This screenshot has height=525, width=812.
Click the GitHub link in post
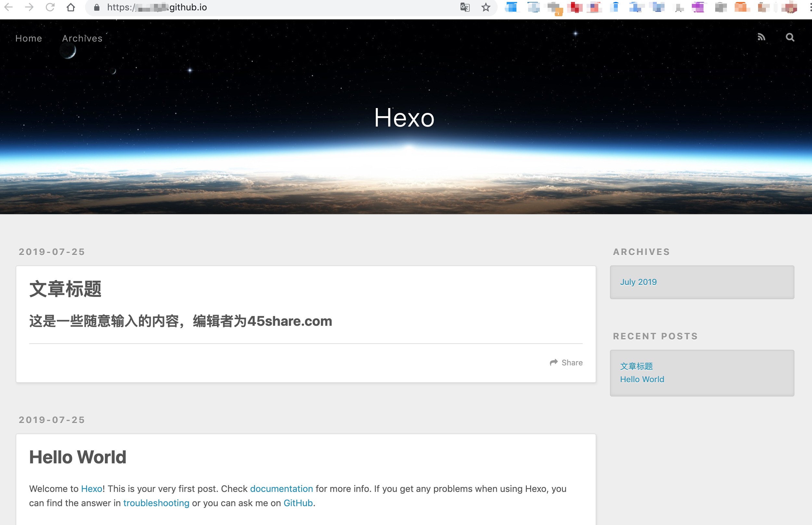pyautogui.click(x=298, y=503)
